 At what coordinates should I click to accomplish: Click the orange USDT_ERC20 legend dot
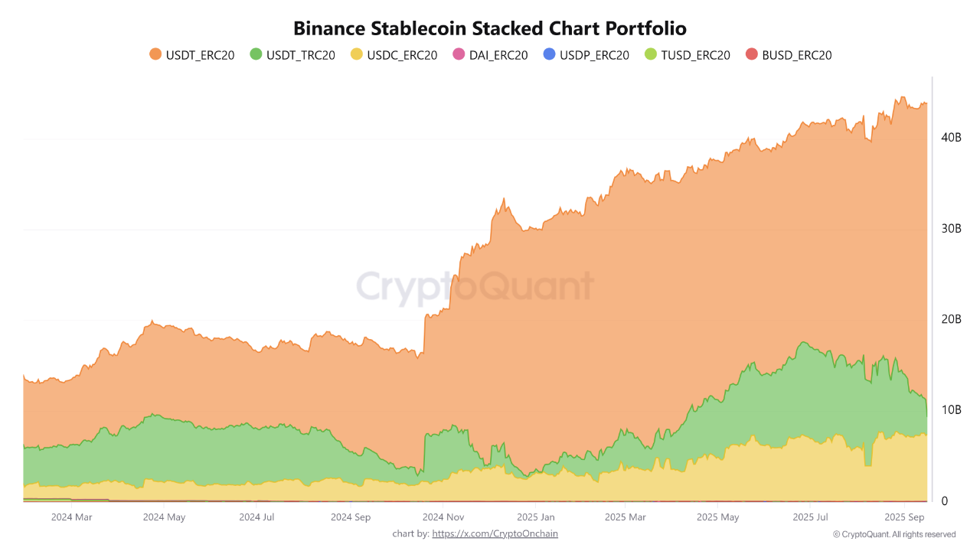click(x=155, y=54)
